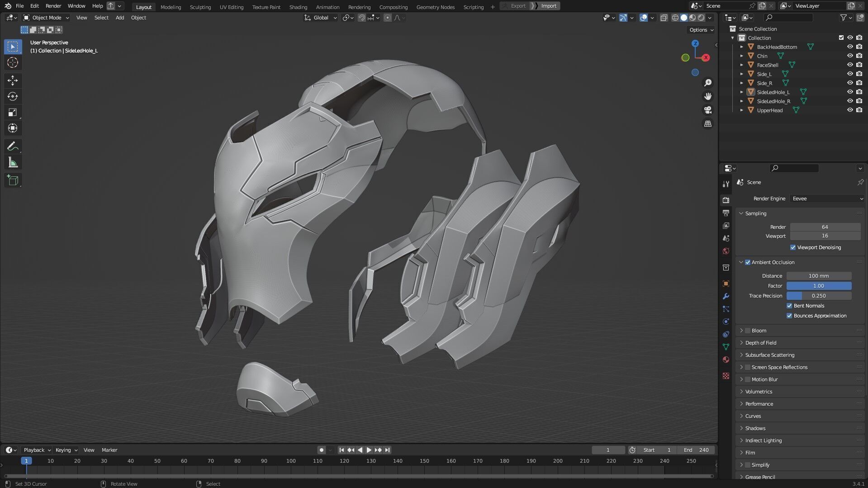Enable the Bloom checkbox
Image resolution: width=868 pixels, height=488 pixels.
748,331
